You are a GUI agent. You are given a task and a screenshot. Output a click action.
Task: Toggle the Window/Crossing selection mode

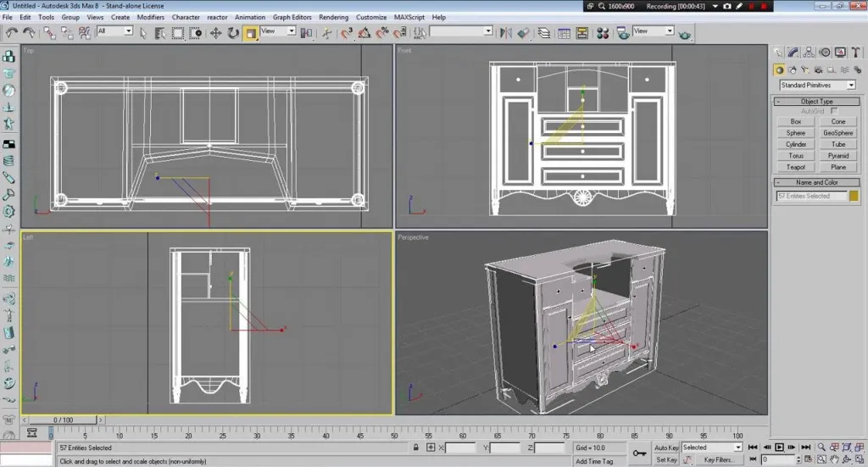point(196,33)
